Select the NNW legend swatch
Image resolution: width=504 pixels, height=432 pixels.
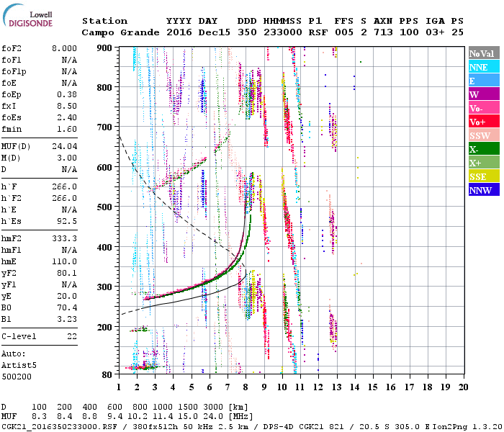pos(484,190)
